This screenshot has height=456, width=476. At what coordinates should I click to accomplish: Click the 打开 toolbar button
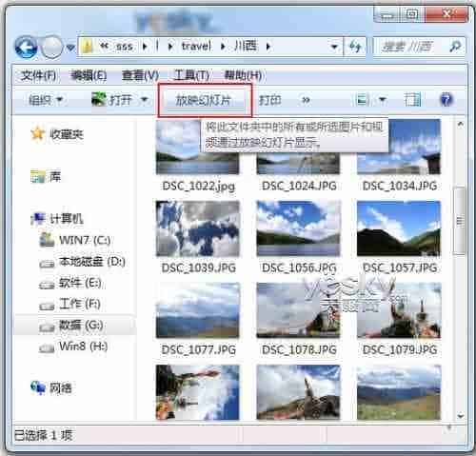click(x=111, y=100)
